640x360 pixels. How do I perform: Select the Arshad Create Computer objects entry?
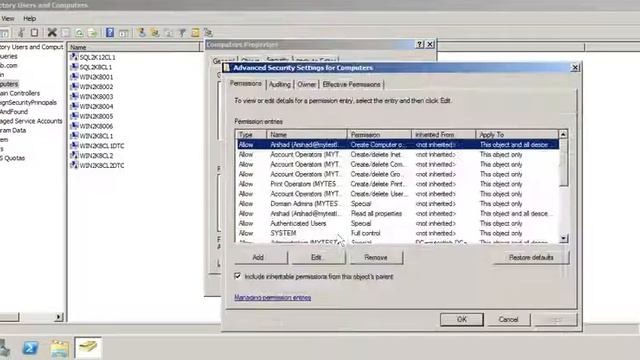[398, 144]
